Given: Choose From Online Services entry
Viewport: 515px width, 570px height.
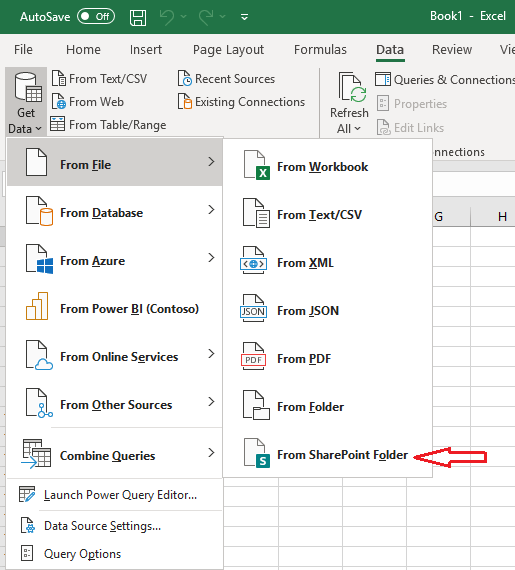Looking at the screenshot, I should [x=114, y=354].
